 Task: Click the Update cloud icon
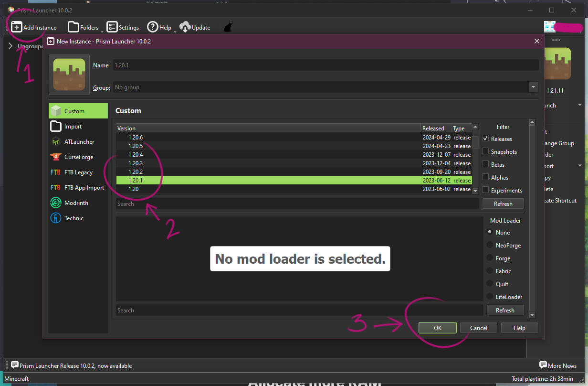pyautogui.click(x=185, y=27)
